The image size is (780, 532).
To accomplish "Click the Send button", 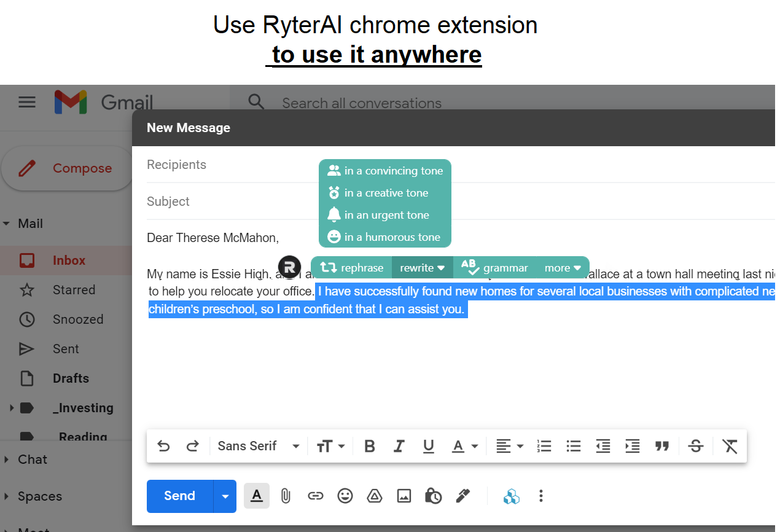I will (179, 496).
